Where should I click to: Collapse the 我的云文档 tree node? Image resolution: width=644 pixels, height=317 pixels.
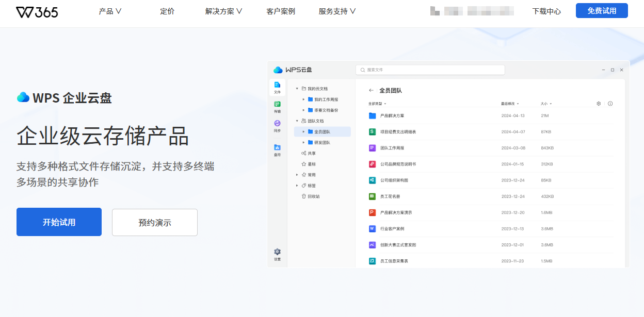pos(297,89)
